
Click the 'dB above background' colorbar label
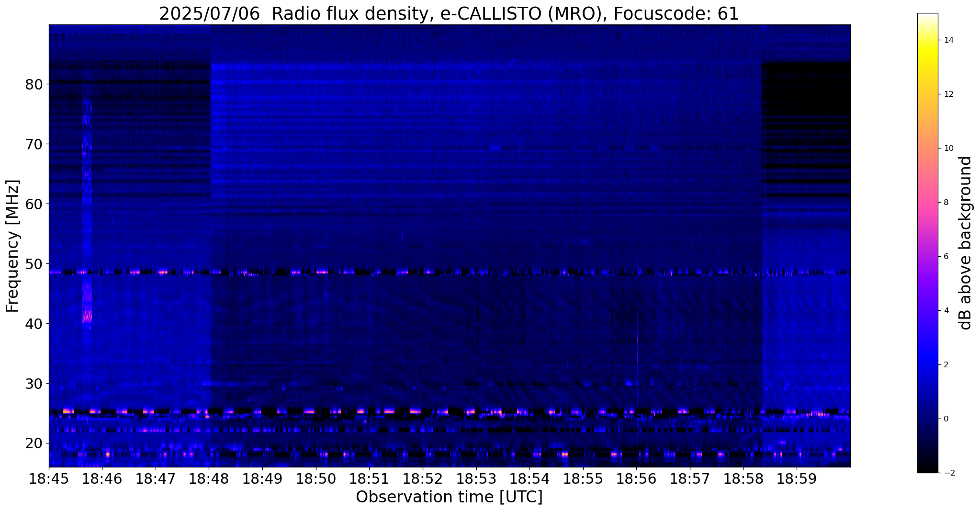coord(965,243)
